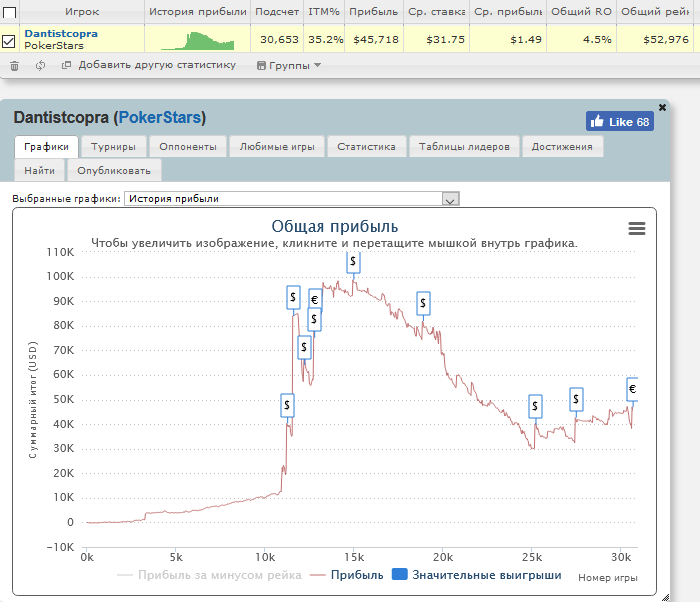Click the PokerStars link in the panel title
The width and height of the screenshot is (700, 602).
point(160,117)
